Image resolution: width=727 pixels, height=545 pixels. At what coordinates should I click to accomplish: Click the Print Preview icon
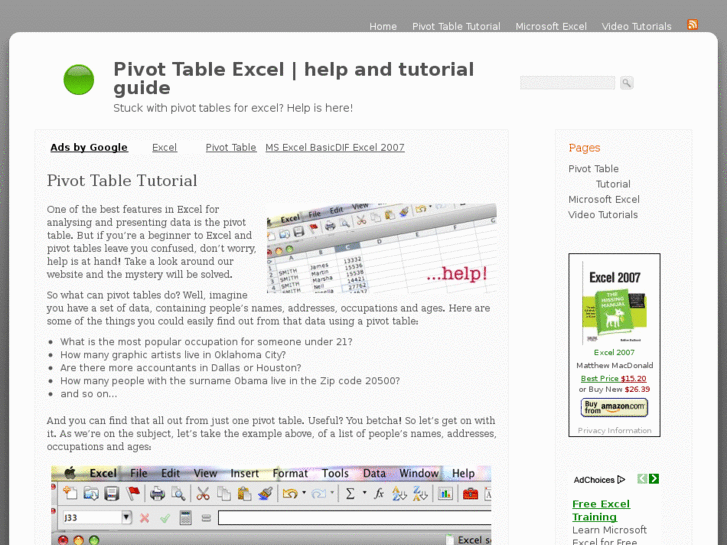click(x=178, y=494)
